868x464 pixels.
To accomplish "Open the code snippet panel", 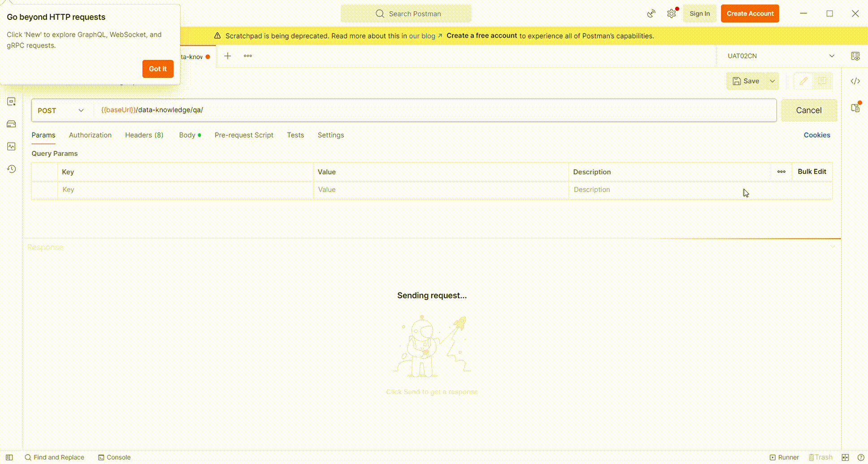I will [855, 81].
